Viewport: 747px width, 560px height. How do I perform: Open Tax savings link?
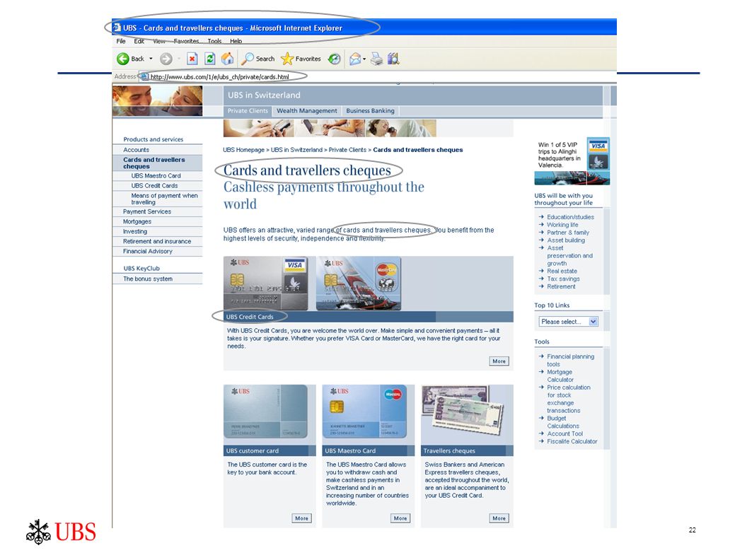563,279
